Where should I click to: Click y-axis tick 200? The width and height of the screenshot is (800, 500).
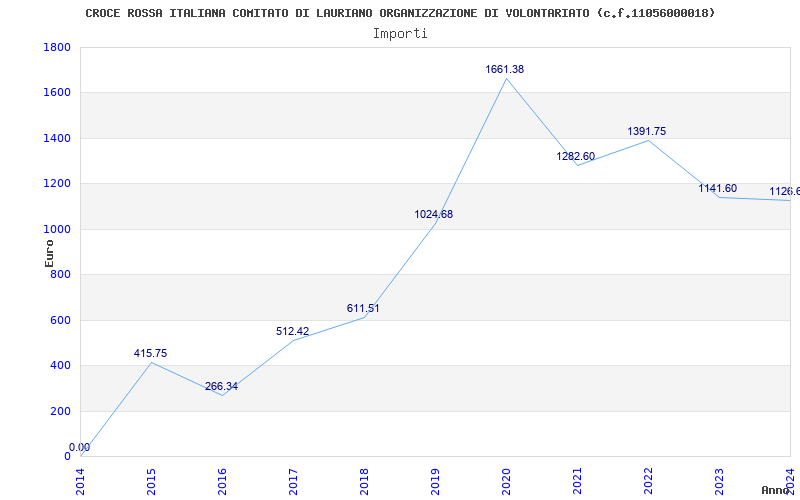(x=60, y=411)
